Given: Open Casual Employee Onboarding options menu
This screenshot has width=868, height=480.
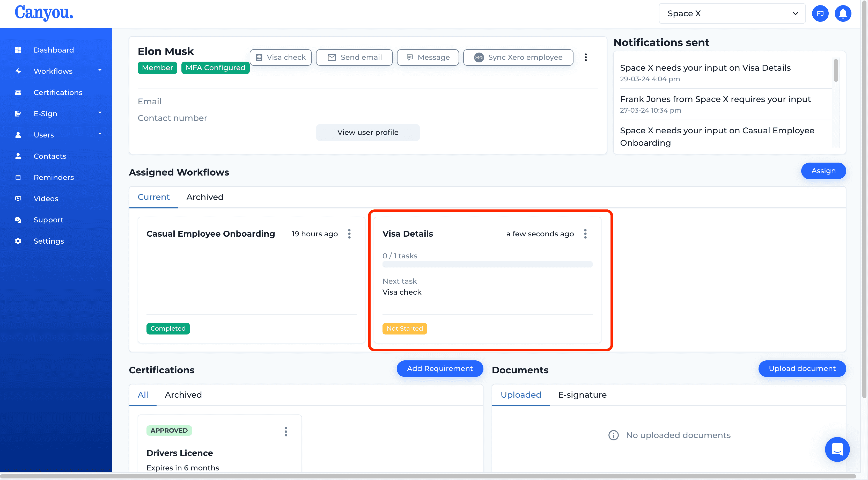Looking at the screenshot, I should (349, 234).
